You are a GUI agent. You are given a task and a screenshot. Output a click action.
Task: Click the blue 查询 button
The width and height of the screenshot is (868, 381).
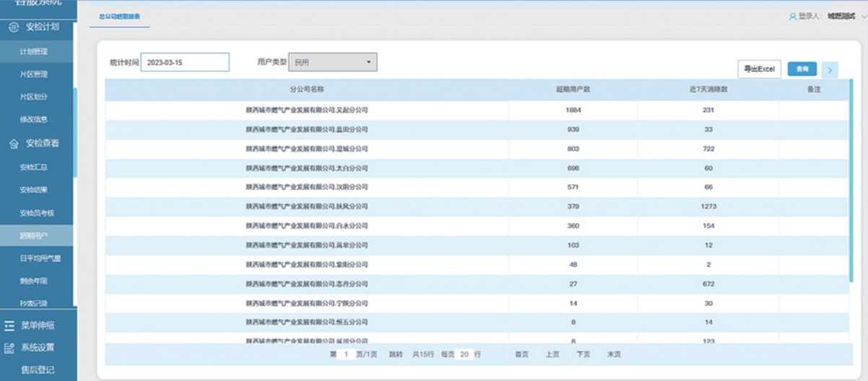click(x=802, y=69)
